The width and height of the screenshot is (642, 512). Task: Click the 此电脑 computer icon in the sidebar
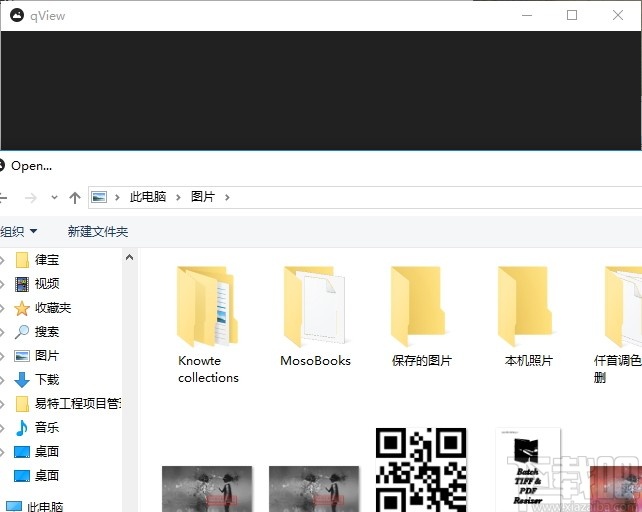tap(14, 506)
